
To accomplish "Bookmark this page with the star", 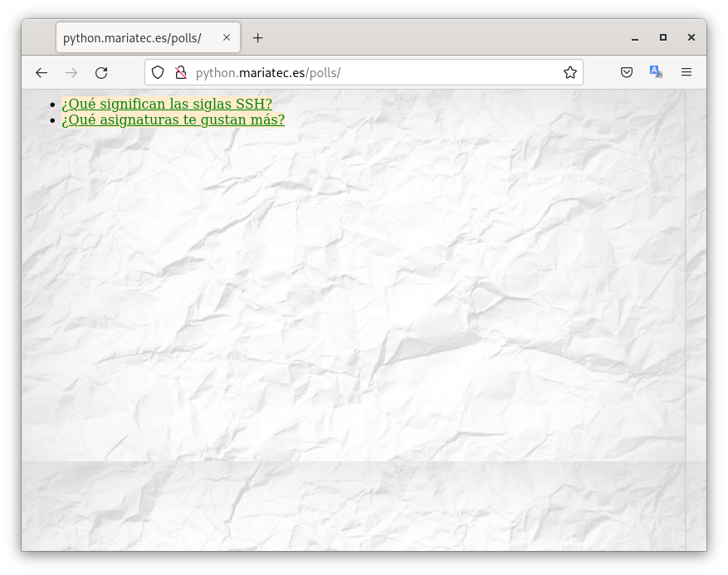I will 570,73.
